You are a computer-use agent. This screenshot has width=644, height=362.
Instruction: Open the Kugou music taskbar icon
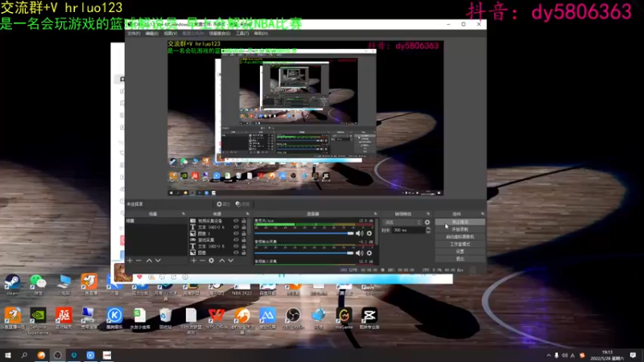pos(90,355)
